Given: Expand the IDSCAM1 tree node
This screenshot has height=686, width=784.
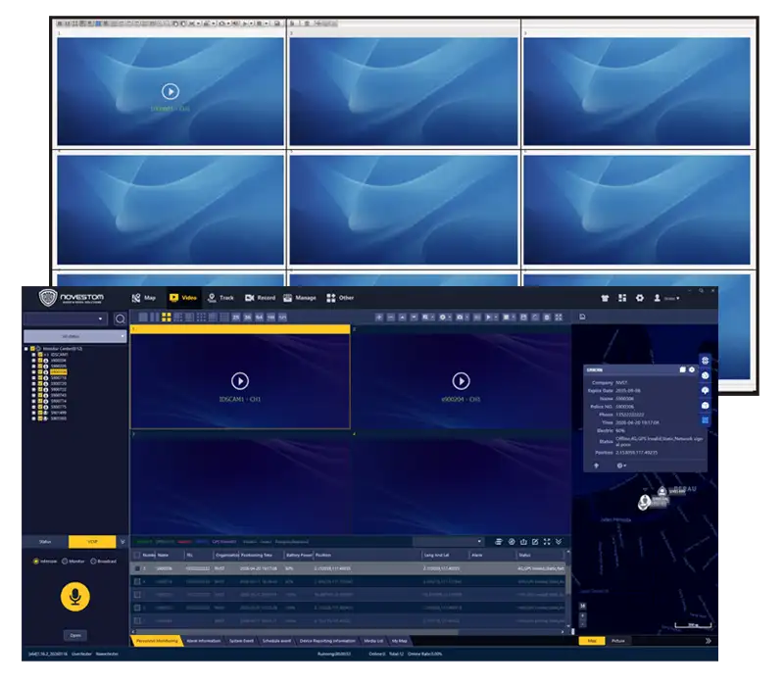Looking at the screenshot, I should pos(34,355).
